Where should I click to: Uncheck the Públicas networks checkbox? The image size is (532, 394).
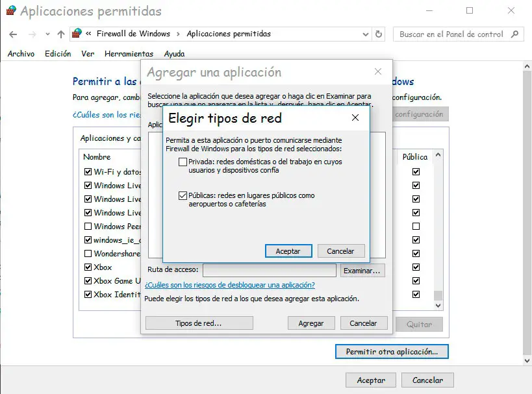pyautogui.click(x=183, y=195)
